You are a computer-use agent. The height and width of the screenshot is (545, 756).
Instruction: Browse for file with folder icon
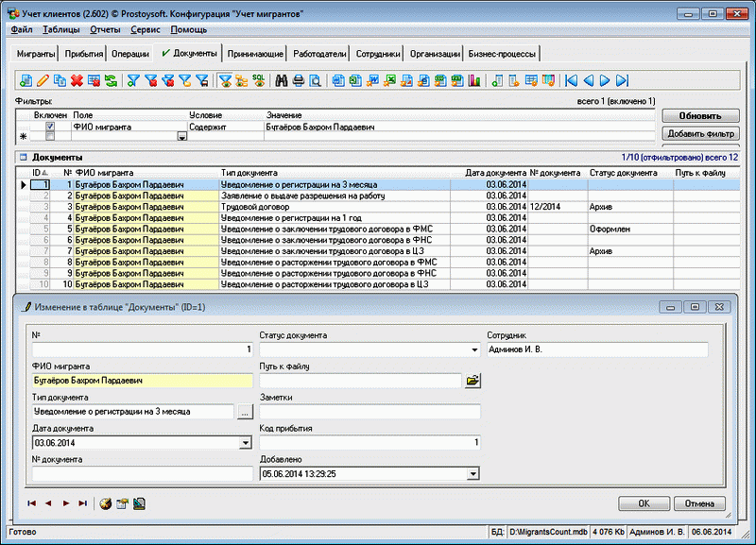473,381
